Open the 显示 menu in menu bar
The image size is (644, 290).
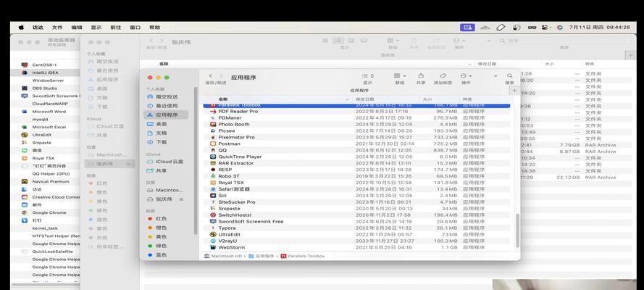pyautogui.click(x=96, y=28)
